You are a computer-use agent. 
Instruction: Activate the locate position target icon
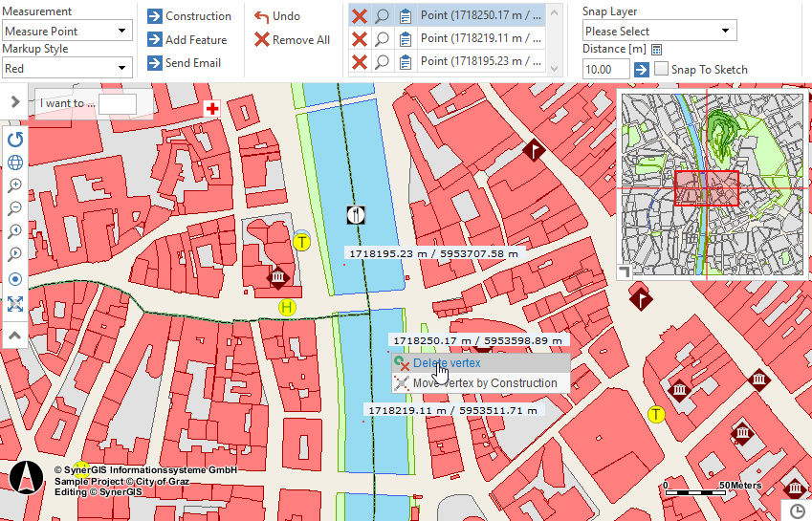coord(15,279)
